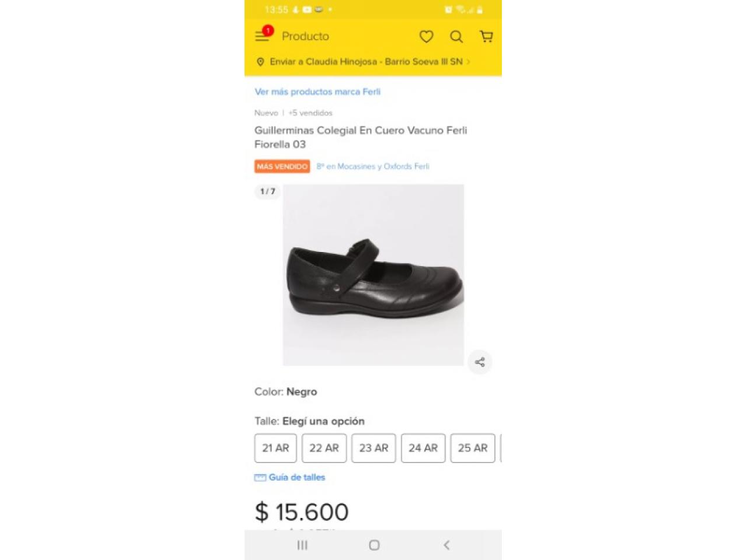The height and width of the screenshot is (560, 747).
Task: Tap the Android back navigation arrow
Action: 446,545
